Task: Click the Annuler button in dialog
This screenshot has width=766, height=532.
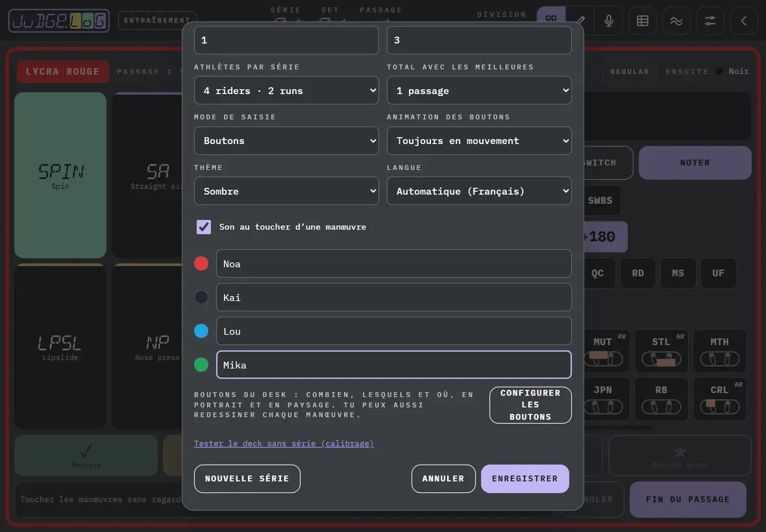Action: 443,479
